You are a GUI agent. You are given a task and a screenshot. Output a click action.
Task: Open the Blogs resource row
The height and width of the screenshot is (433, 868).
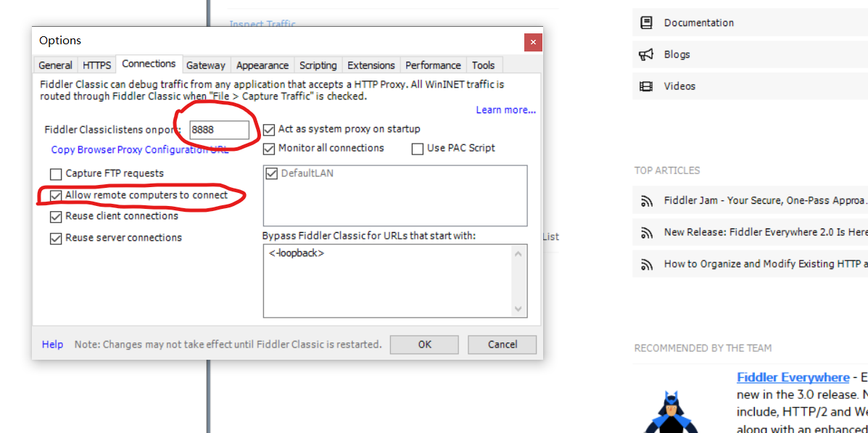pyautogui.click(x=750, y=54)
